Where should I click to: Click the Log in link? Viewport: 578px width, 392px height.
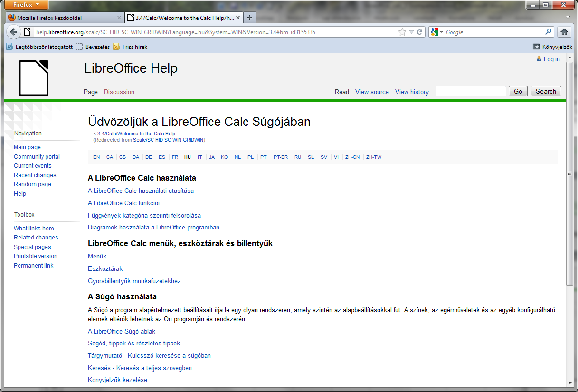pos(552,59)
